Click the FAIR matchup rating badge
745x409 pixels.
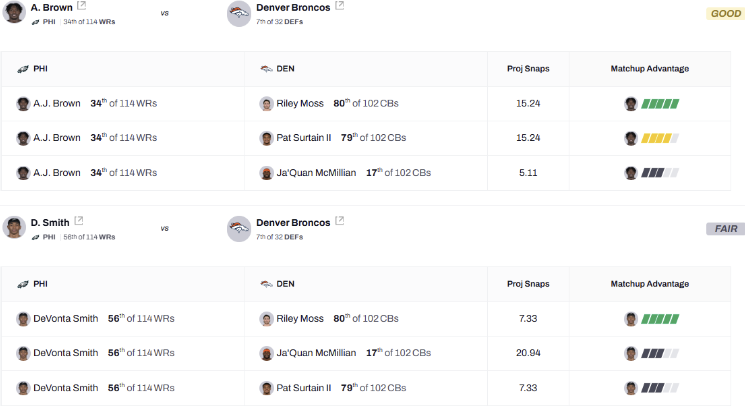(x=725, y=229)
